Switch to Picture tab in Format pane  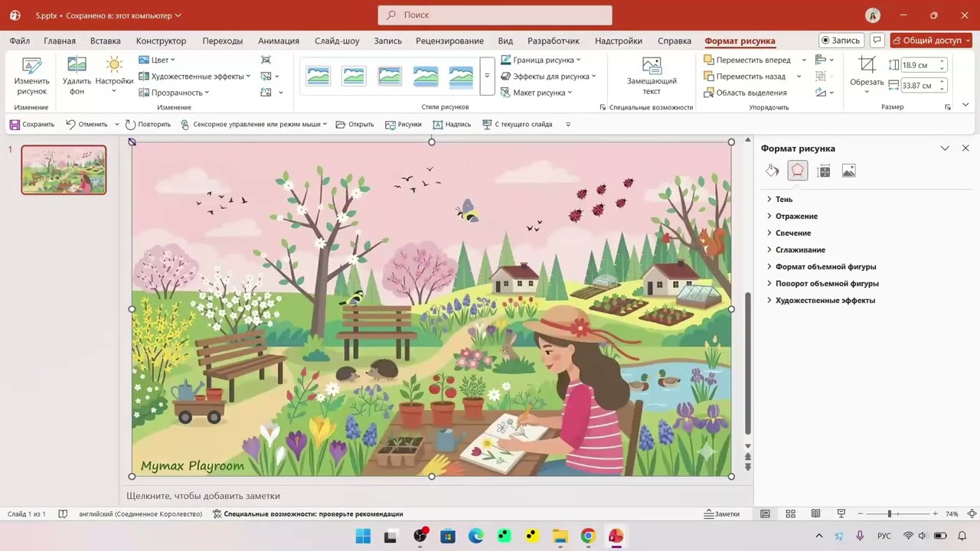point(848,171)
